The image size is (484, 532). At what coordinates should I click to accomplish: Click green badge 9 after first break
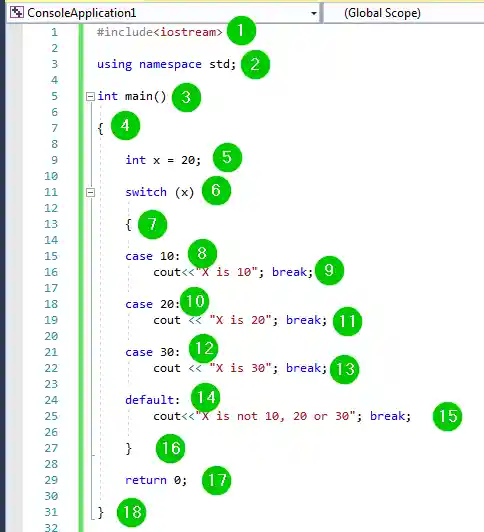[329, 270]
